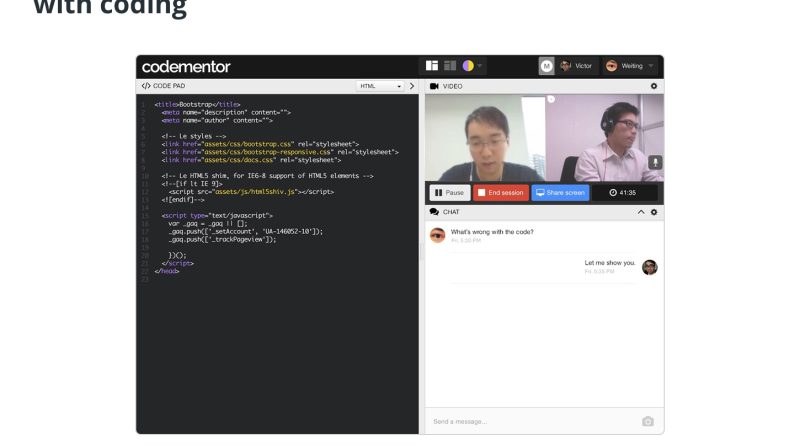Viewport: 800px width, 445px height.
Task: Click the message "Let me show you."
Action: coord(610,263)
